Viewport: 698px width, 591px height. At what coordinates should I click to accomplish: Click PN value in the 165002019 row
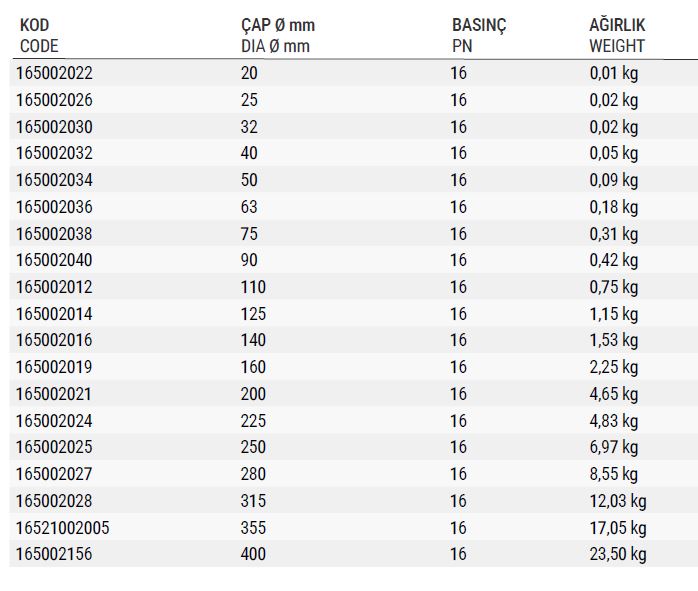(x=459, y=367)
